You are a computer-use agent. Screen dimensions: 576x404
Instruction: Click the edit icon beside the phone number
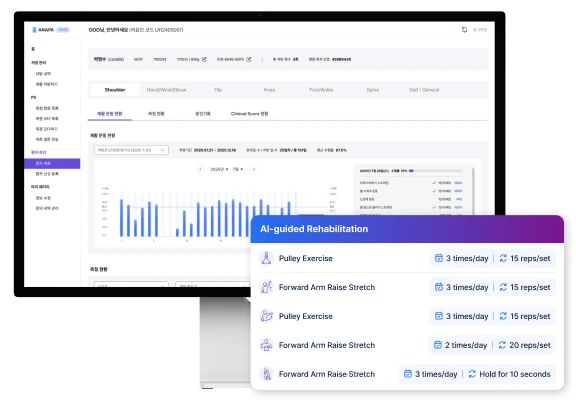click(249, 59)
